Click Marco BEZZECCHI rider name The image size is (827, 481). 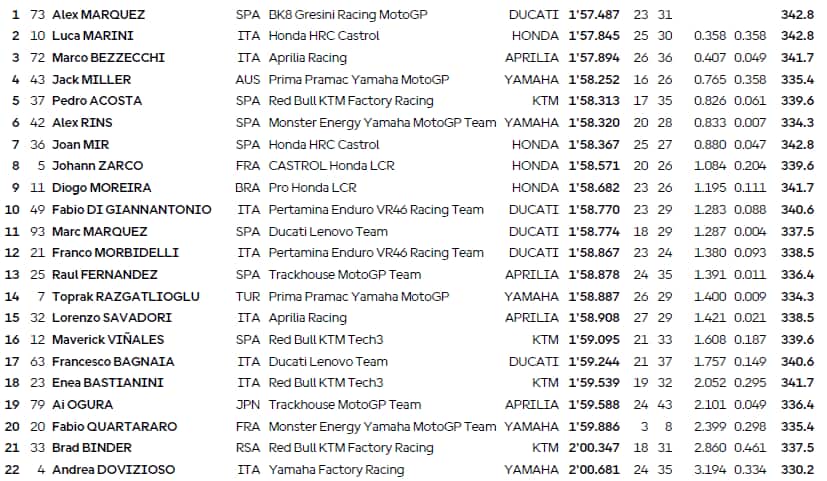[x=108, y=58]
